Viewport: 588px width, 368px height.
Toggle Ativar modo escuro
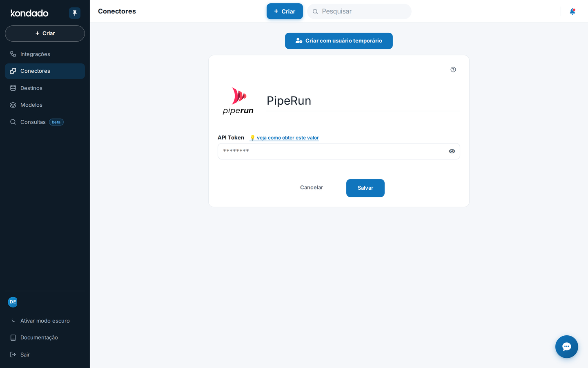[x=45, y=321]
